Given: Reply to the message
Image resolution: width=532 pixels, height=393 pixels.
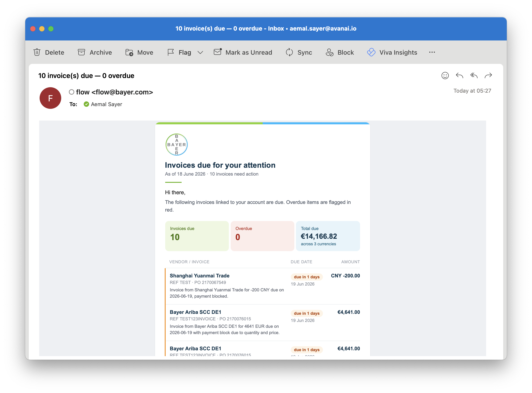Looking at the screenshot, I should click(459, 76).
